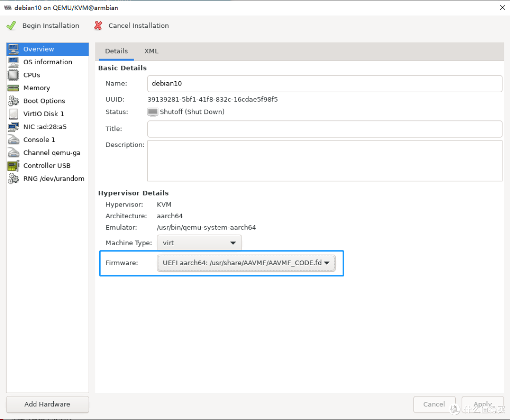Select the VirtIO Disk 1 drive icon

[x=13, y=114]
